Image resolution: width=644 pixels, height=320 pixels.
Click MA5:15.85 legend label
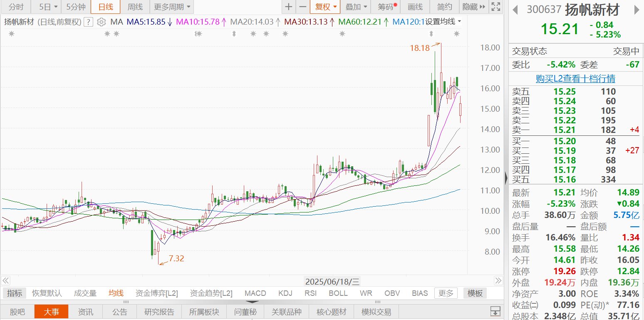[x=146, y=22]
